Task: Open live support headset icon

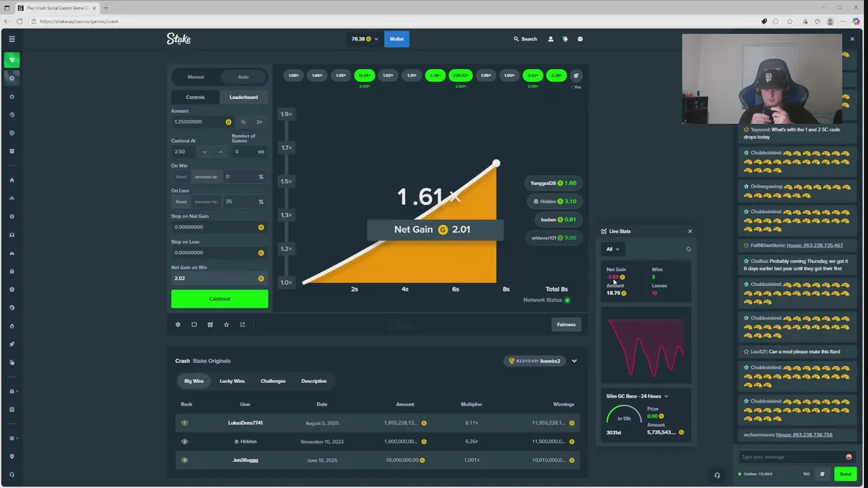Action: click(x=717, y=475)
